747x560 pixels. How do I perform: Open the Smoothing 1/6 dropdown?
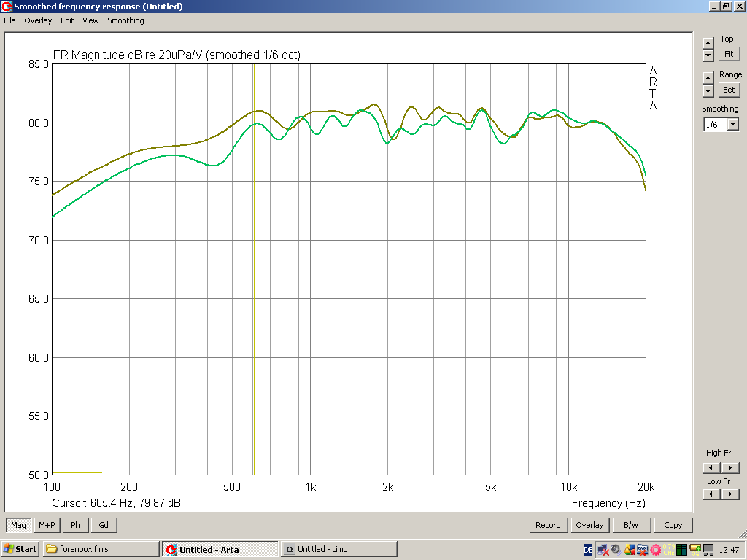pyautogui.click(x=732, y=125)
